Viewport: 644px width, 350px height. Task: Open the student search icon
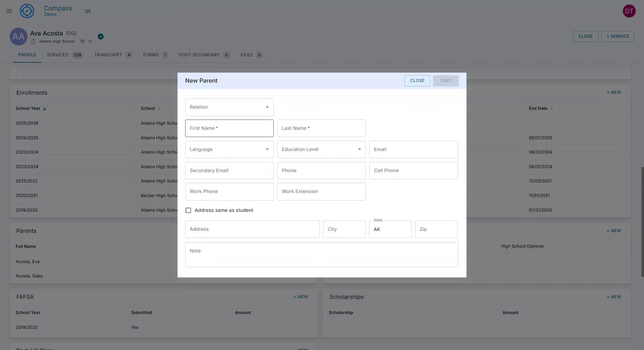[x=88, y=11]
